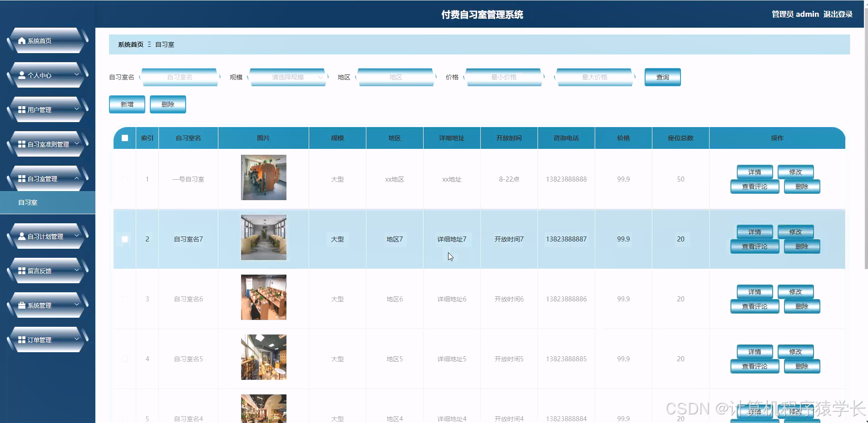Image resolution: width=868 pixels, height=423 pixels.
Task: Click the photo thumbnail of 自习室名6
Action: [264, 297]
